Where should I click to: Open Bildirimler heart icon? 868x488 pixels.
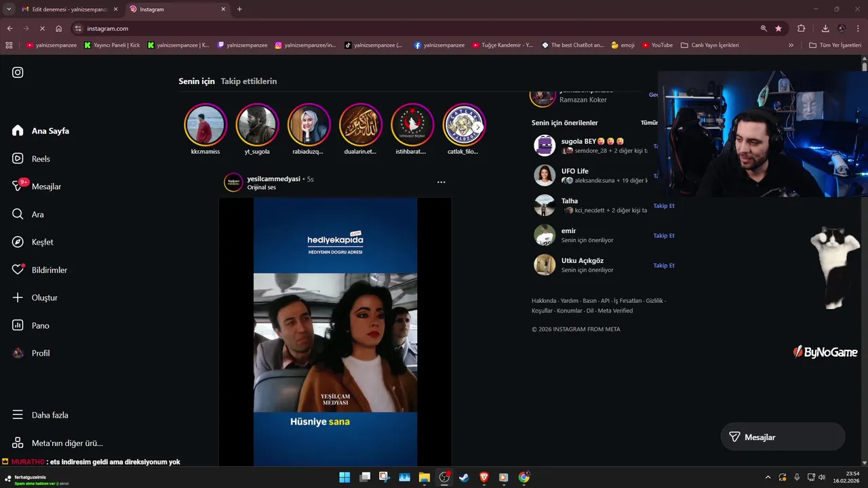(18, 270)
